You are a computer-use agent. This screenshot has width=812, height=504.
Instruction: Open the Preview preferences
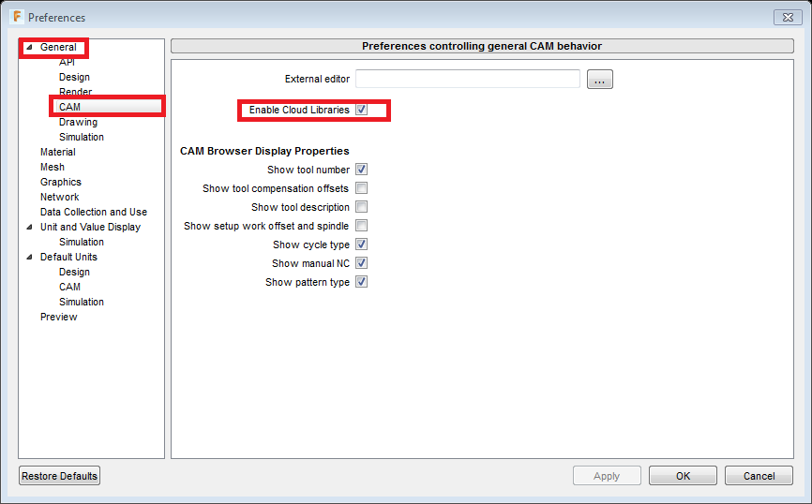pos(58,318)
